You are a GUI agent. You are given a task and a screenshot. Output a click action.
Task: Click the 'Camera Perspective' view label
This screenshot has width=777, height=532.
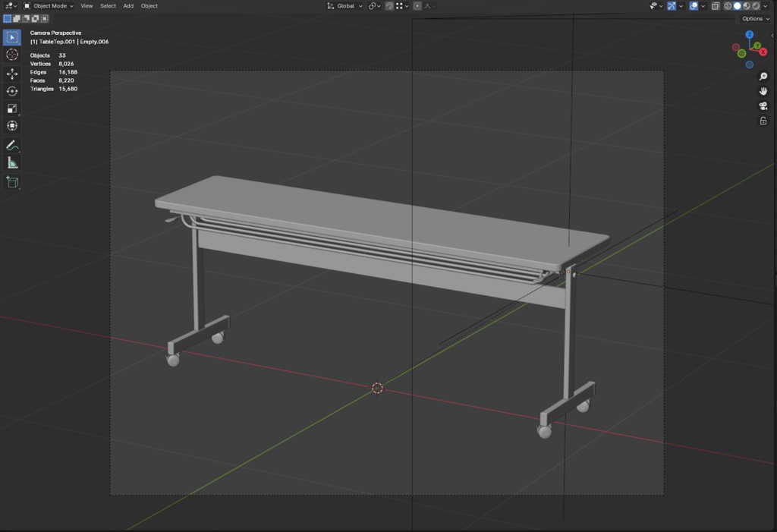click(x=55, y=33)
